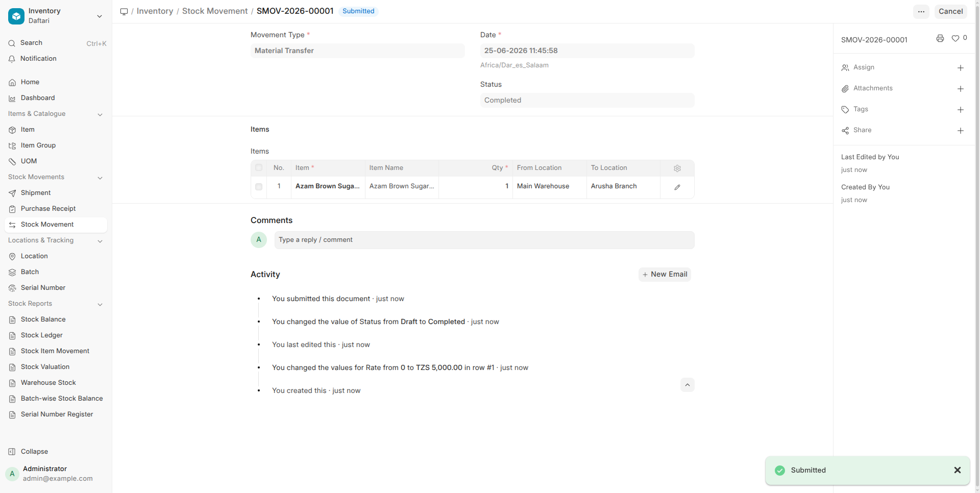Toggle the select-all checkbox in the items header
This screenshot has height=493, width=980.
point(259,168)
